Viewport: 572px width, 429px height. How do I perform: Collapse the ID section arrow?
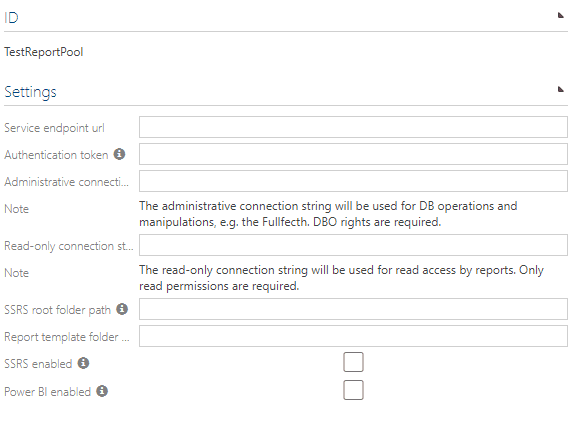pos(561,15)
